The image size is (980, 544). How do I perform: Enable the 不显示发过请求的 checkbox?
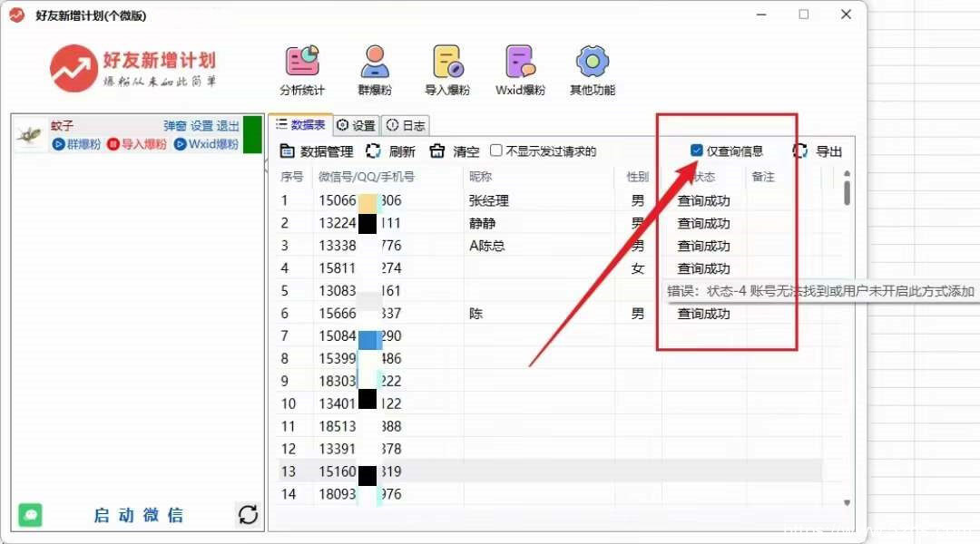pos(496,151)
